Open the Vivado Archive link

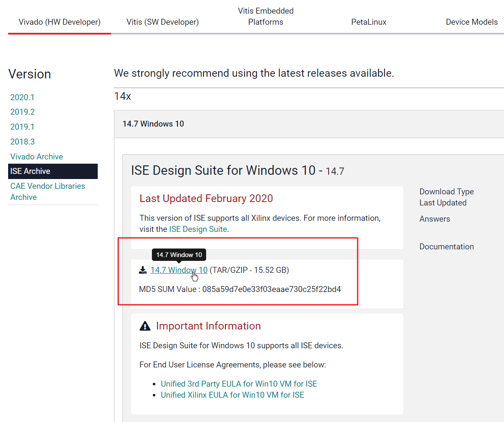point(37,156)
